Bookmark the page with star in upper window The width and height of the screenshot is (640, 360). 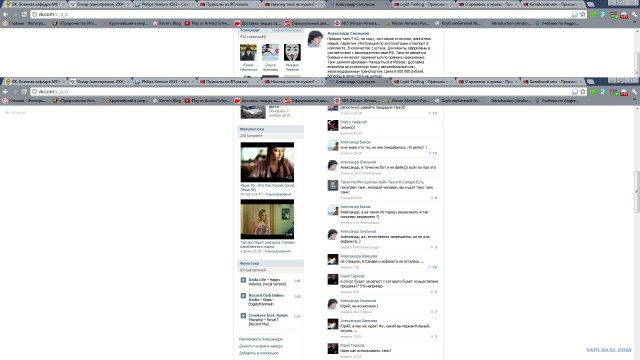(583, 14)
